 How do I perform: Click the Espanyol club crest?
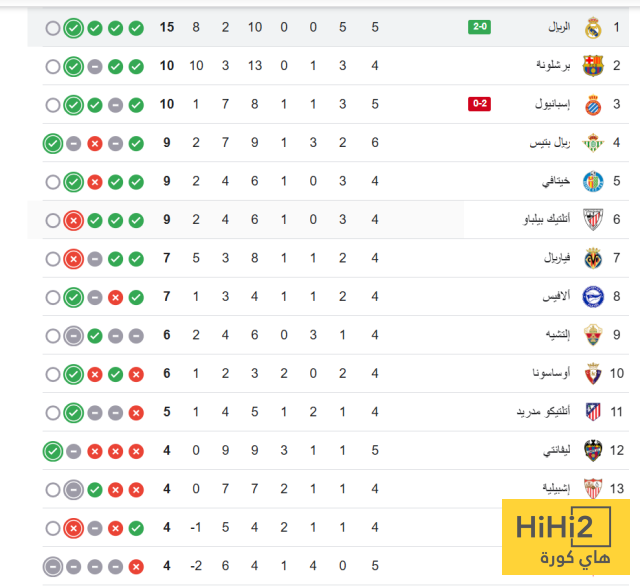(x=593, y=104)
